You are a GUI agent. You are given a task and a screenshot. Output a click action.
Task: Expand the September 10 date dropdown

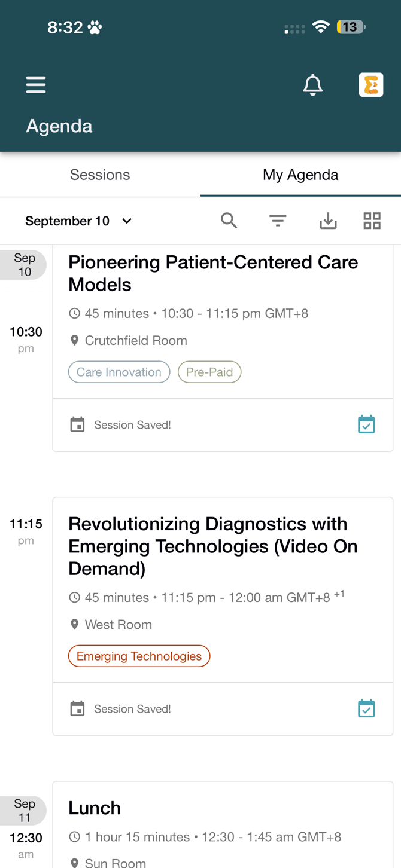point(78,221)
